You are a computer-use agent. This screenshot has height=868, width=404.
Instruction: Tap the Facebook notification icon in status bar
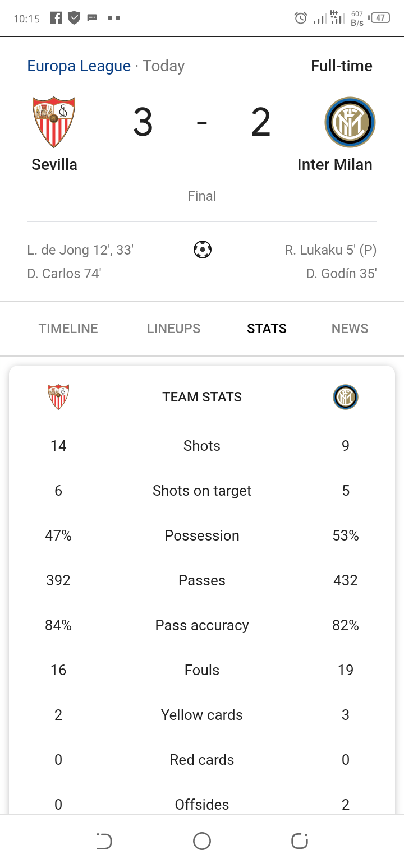coord(56,18)
